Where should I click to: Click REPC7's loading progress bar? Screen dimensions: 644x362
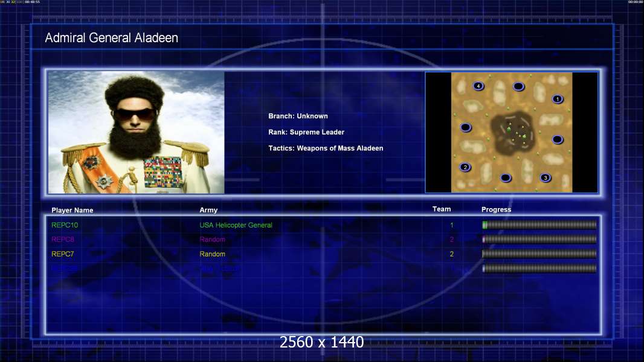[x=539, y=254]
